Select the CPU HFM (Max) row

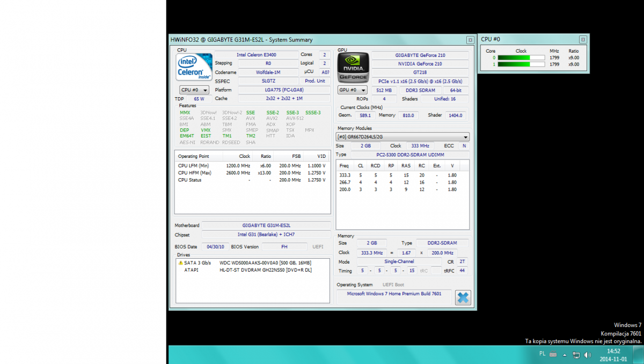pos(253,173)
